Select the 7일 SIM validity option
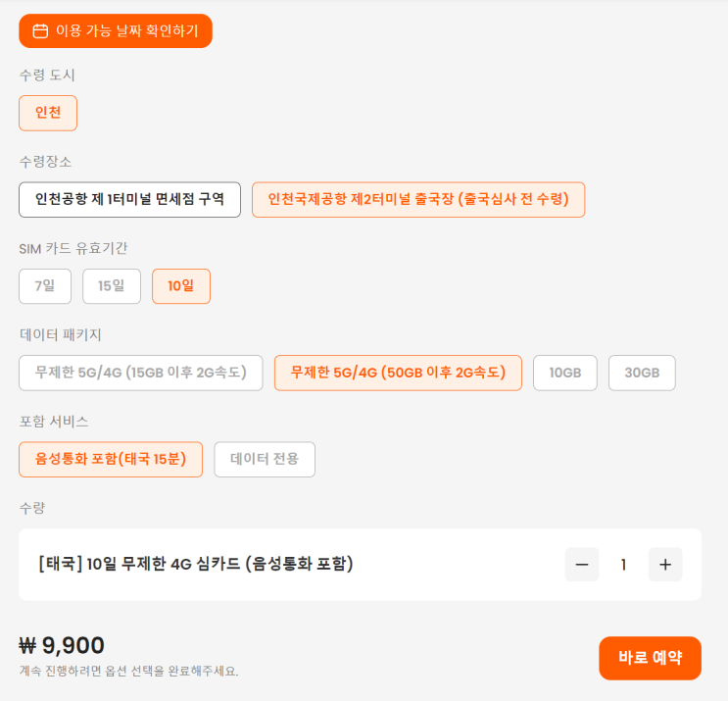 pyautogui.click(x=45, y=286)
